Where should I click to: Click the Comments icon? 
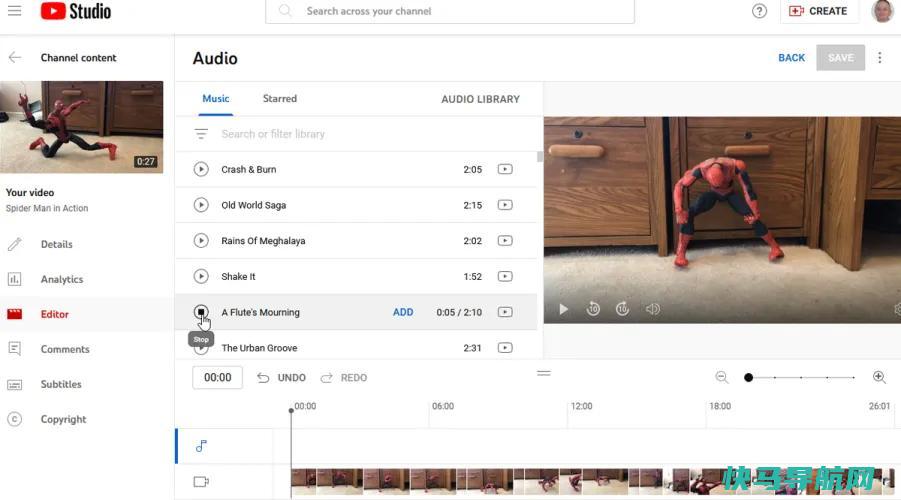pyautogui.click(x=14, y=349)
